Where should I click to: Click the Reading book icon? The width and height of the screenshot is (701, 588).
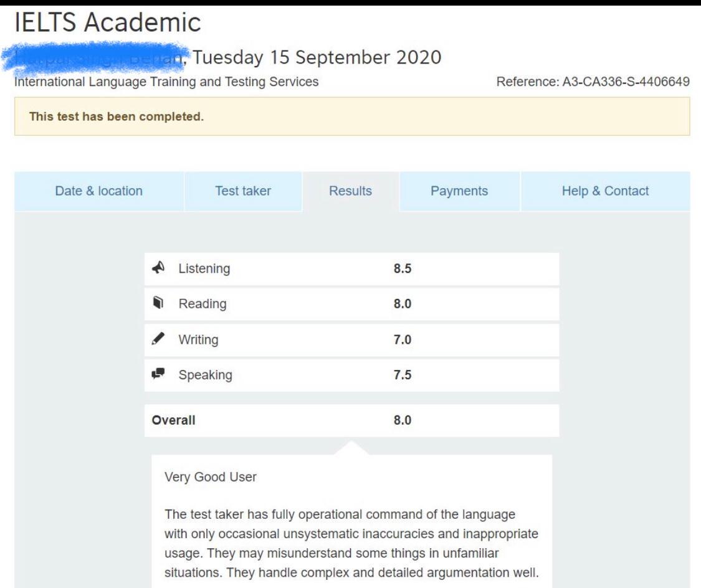click(158, 303)
